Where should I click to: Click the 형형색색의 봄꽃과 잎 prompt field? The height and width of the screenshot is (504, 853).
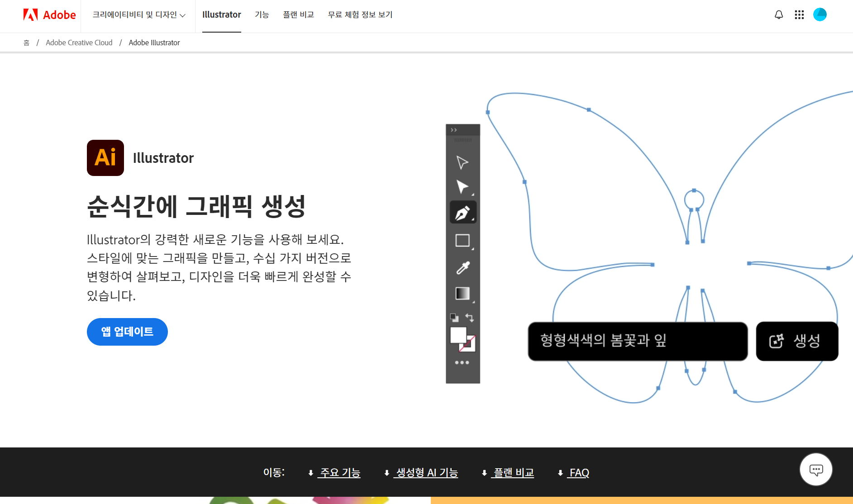tap(638, 341)
